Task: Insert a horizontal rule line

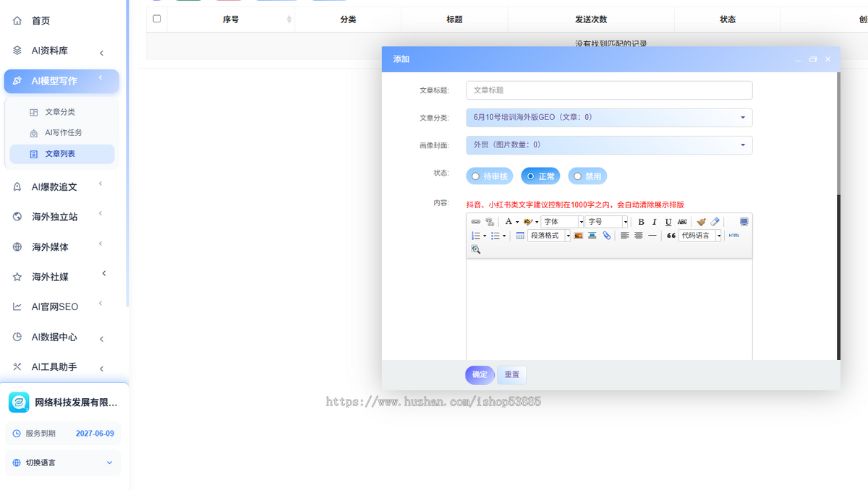Action: 652,236
